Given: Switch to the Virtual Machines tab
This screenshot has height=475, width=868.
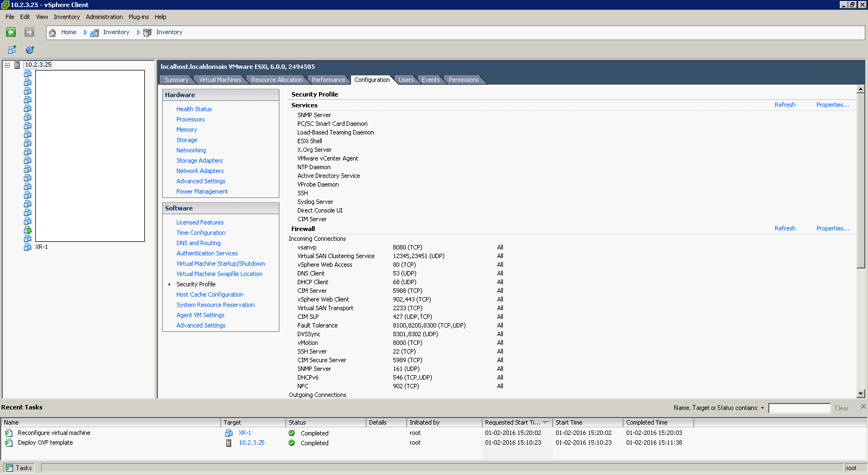Looking at the screenshot, I should pyautogui.click(x=220, y=80).
